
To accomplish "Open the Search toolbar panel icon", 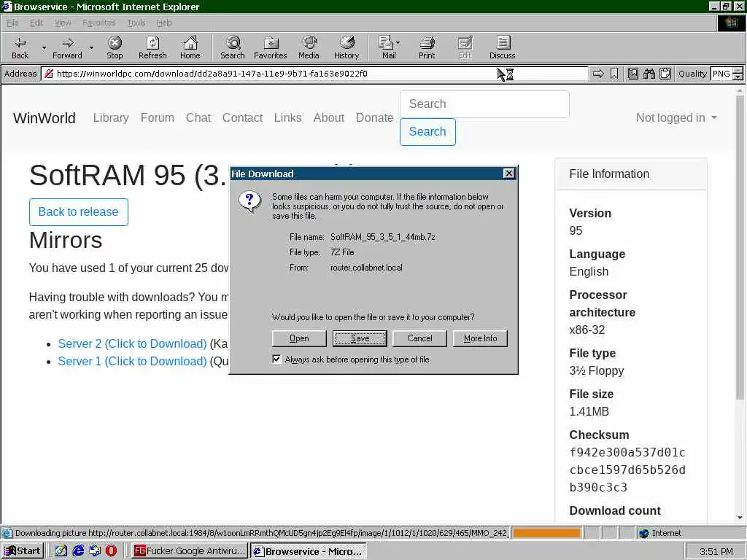I will (x=233, y=43).
